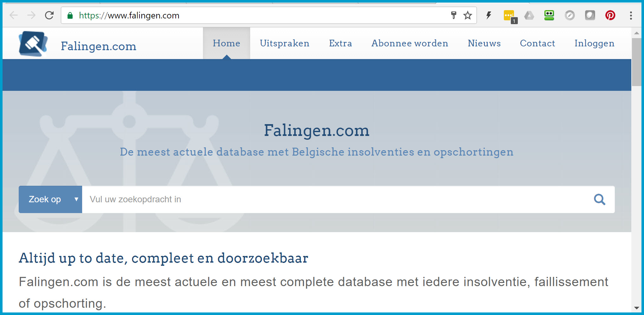Click the Inloggen link
Viewport: 644px width, 315px height.
(594, 44)
